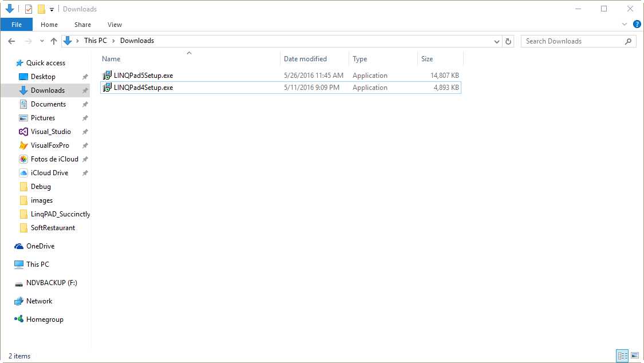The height and width of the screenshot is (363, 644).
Task: Unpin Downloads from Quick access
Action: point(84,90)
